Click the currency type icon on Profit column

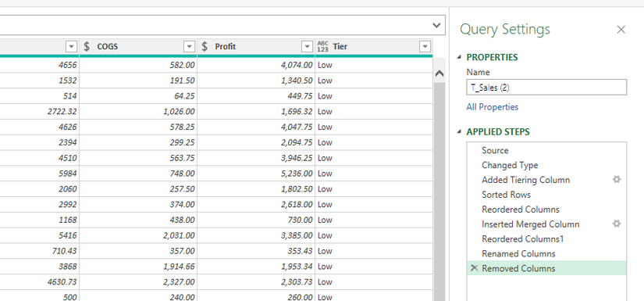[205, 46]
